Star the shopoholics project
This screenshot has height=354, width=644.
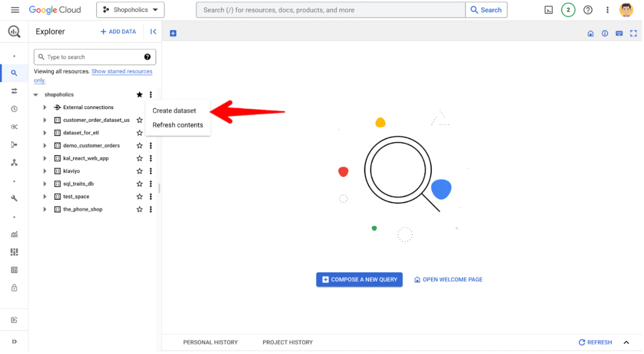pos(139,94)
